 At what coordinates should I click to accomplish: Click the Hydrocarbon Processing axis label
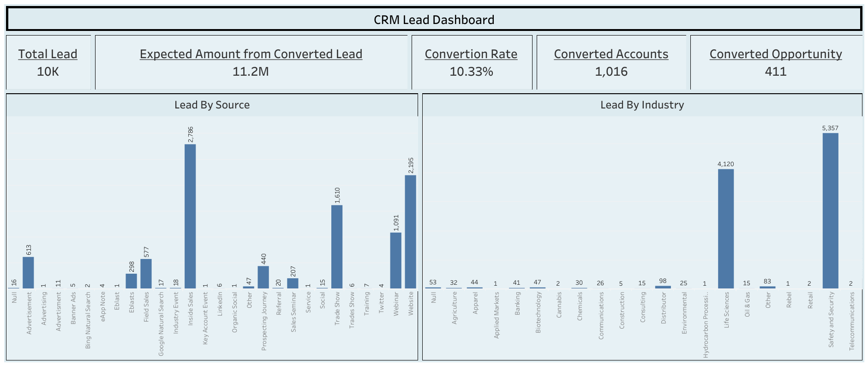point(706,325)
